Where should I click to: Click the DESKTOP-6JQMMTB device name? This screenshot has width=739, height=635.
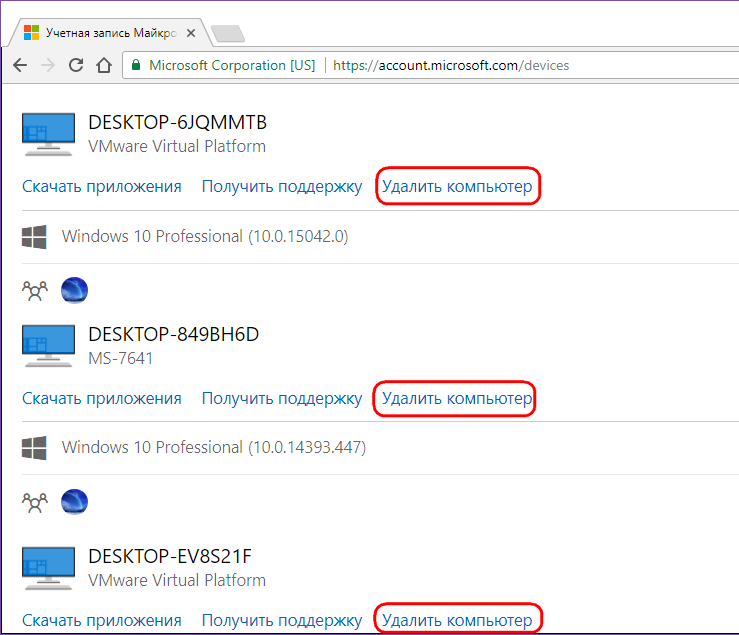(177, 123)
